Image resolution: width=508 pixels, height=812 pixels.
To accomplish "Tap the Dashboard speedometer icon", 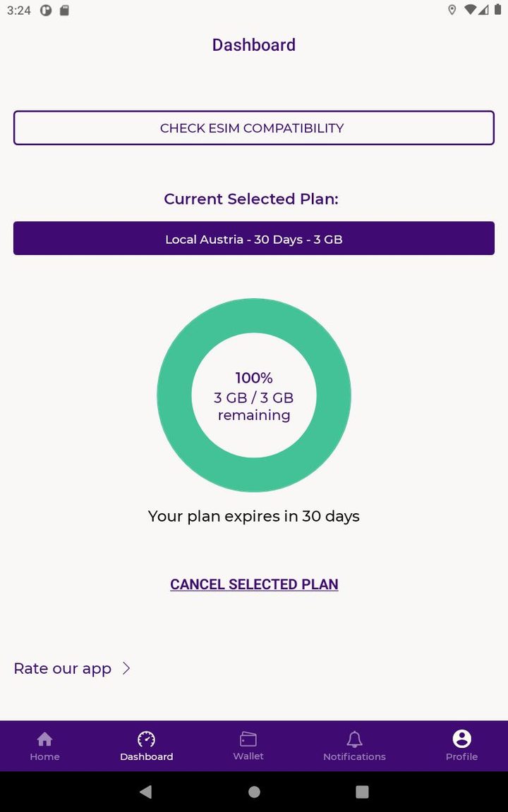I will 146,739.
